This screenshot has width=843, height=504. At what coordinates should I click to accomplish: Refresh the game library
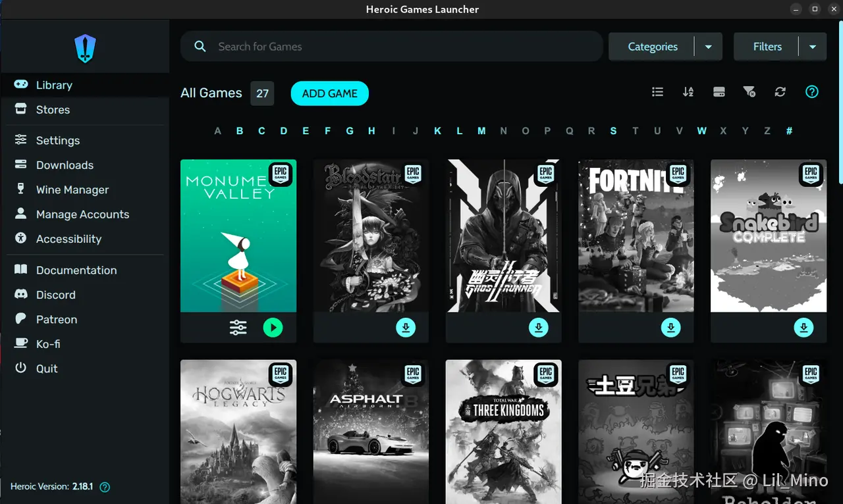[x=780, y=92]
